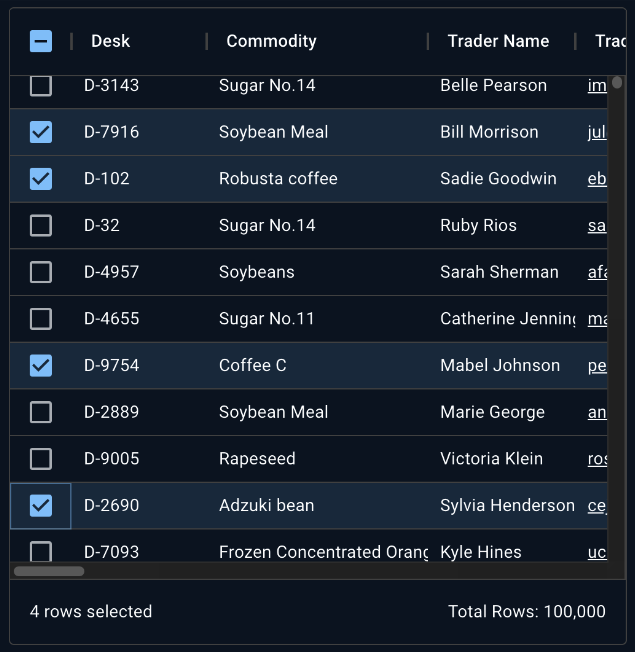This screenshot has height=652, width=635.
Task: Uncheck the Soybean Meal D-7916 row
Action: (41, 132)
